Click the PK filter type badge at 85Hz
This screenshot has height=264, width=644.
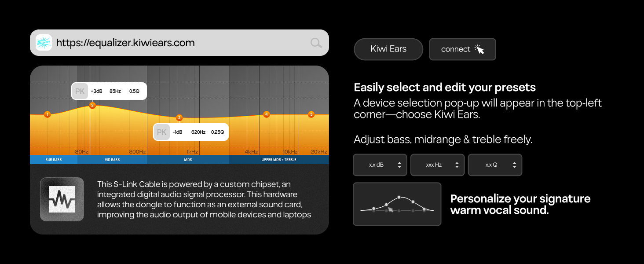pos(80,91)
